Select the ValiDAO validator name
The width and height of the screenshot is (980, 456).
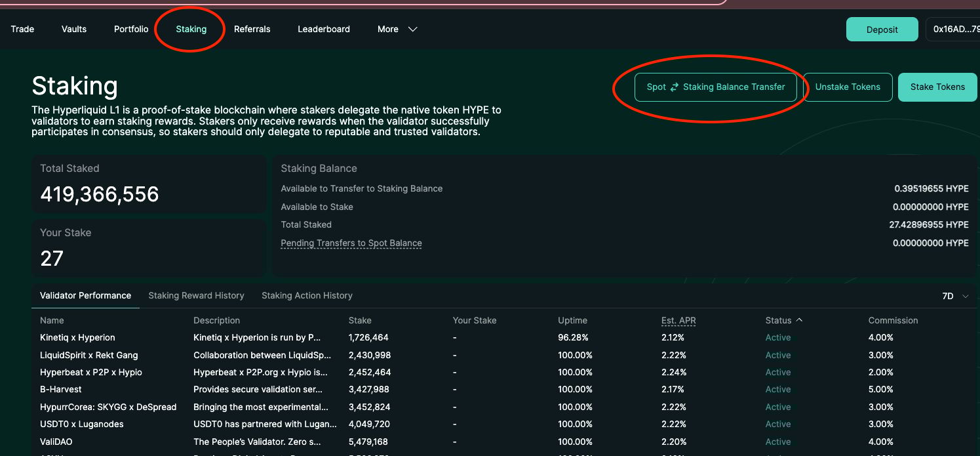click(57, 442)
